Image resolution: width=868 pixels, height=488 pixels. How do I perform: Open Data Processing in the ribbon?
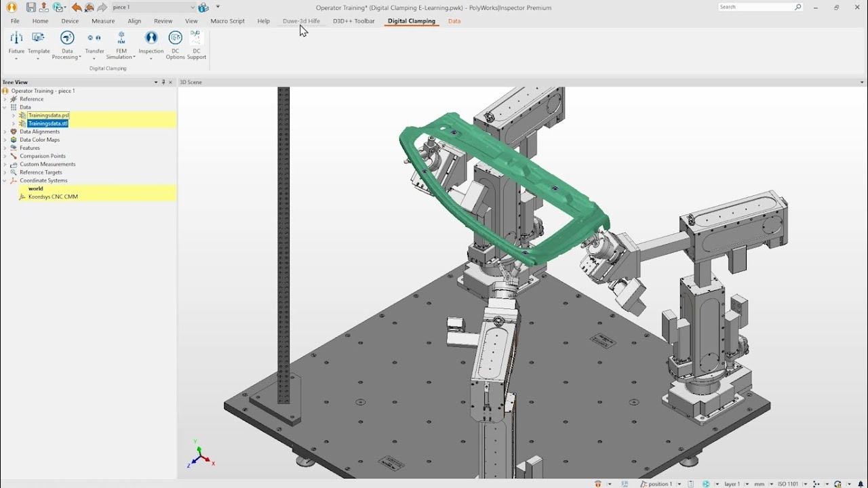click(x=67, y=45)
